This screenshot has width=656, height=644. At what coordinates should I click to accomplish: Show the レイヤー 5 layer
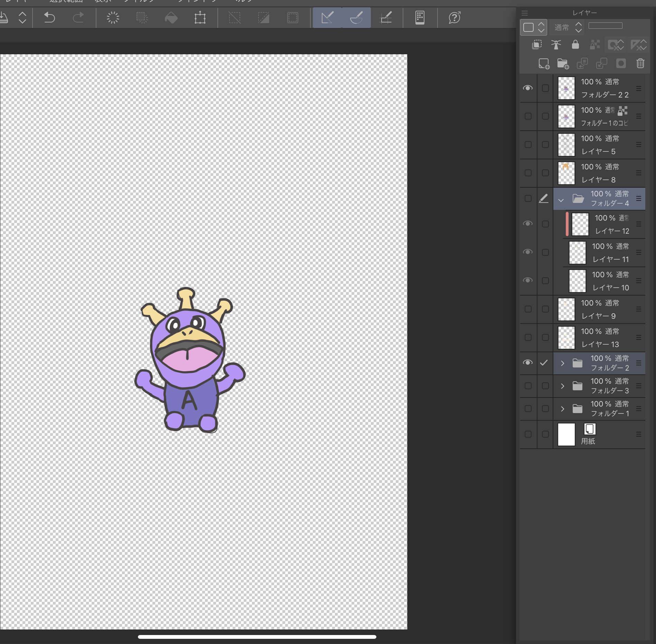[528, 144]
